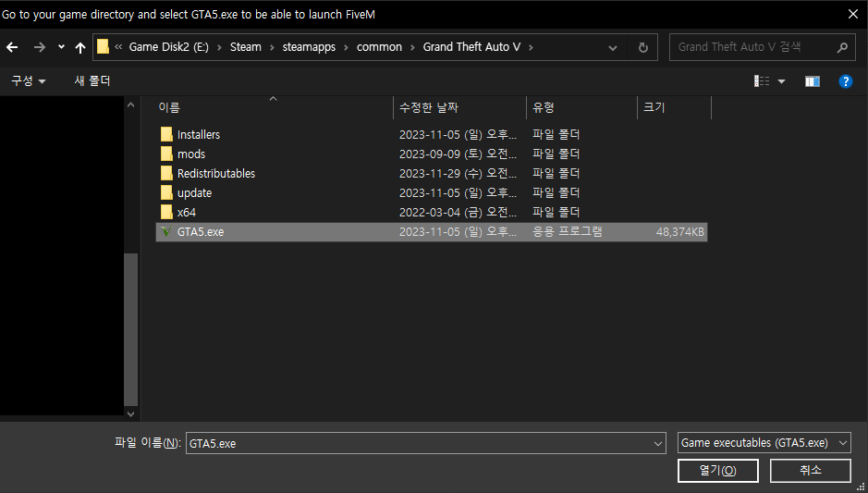Viewport: 868px width, 493px height.
Task: Select the Installers folder
Action: coord(198,135)
